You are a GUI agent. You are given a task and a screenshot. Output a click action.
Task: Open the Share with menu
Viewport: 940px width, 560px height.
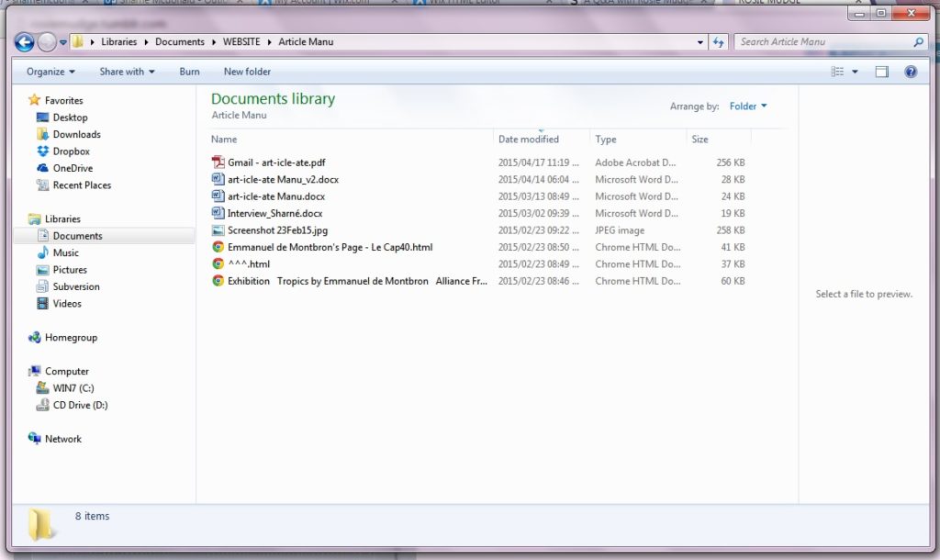pyautogui.click(x=127, y=72)
